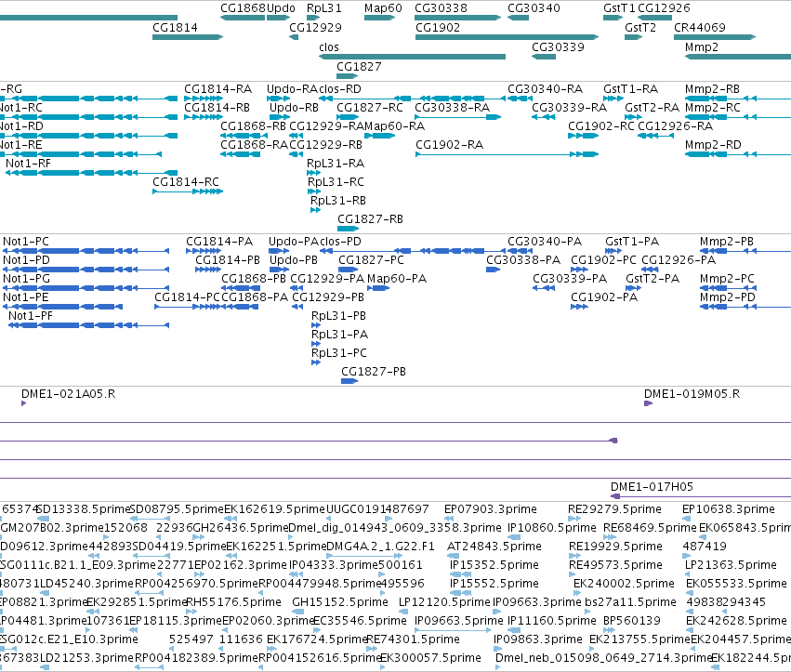Click the DME1-021A05.R clone label
Viewport: 791px width, 672px height.
[68, 394]
